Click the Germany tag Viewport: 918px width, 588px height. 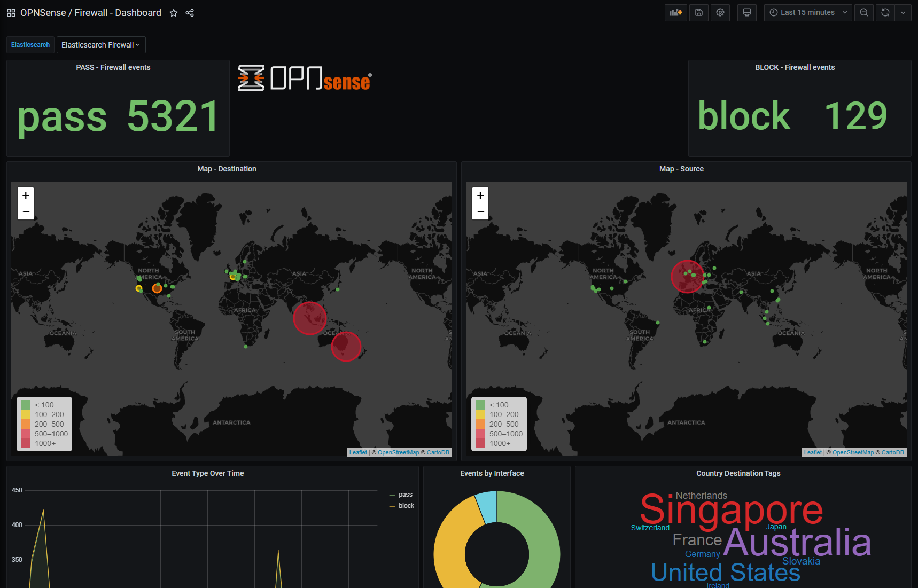(x=703, y=554)
